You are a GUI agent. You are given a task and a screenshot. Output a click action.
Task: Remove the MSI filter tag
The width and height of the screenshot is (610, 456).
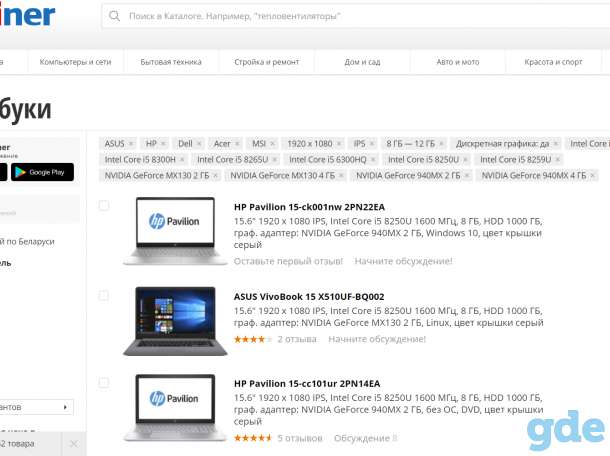point(272,144)
